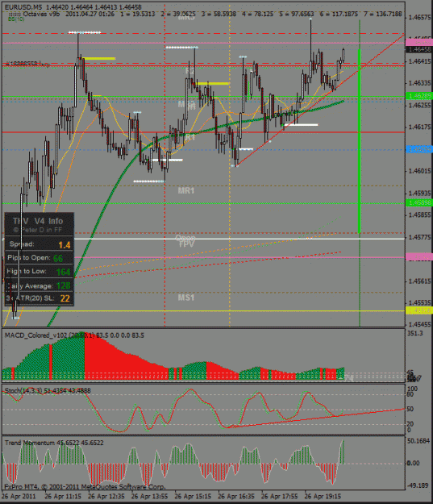Click the black current price tag 1.46458

[x=418, y=49]
